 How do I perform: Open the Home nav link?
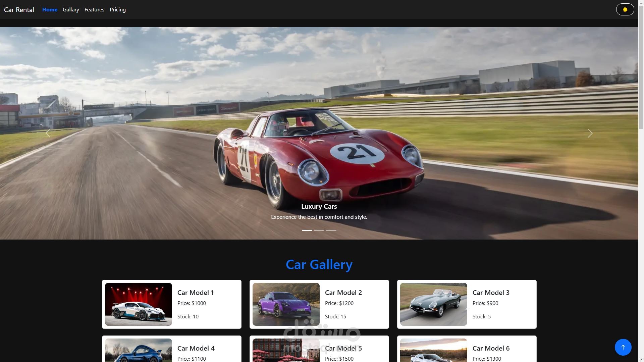(x=50, y=10)
